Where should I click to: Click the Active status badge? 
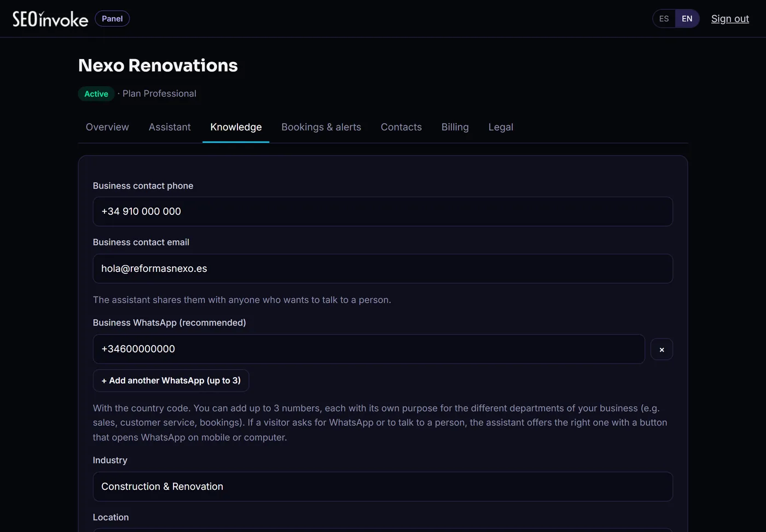[x=96, y=94]
